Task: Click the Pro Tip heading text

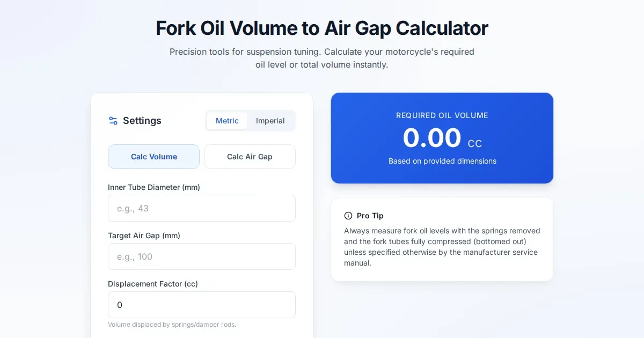Action: coord(370,216)
